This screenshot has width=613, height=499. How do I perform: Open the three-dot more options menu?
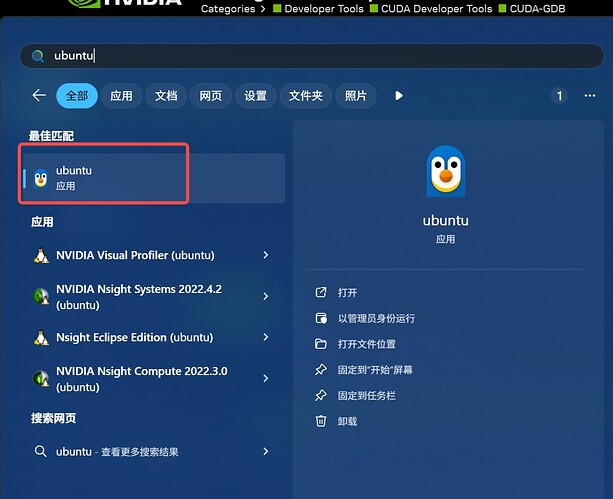[590, 95]
